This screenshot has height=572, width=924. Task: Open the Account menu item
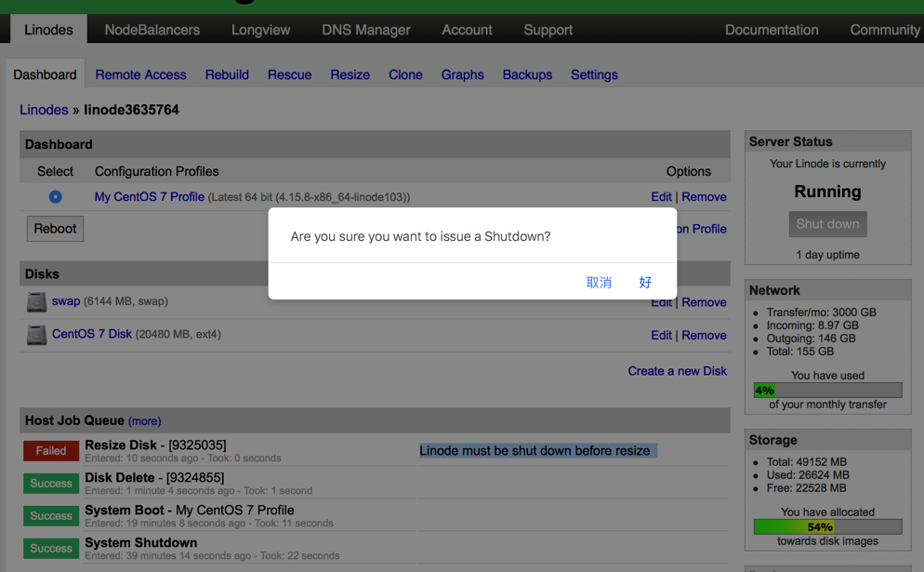467,30
